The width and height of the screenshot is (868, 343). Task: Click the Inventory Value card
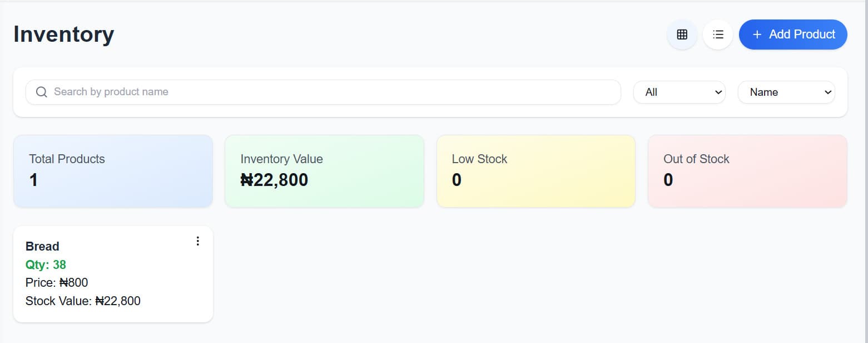click(324, 170)
